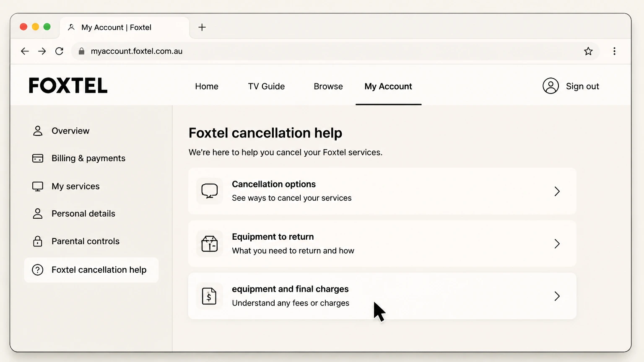This screenshot has height=362, width=644.
Task: Go back with the browser back arrow
Action: pos(25,51)
